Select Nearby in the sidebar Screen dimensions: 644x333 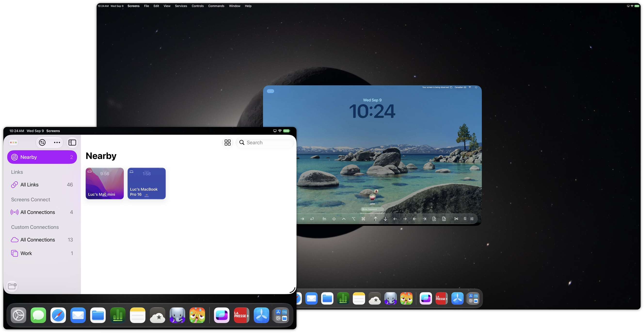[42, 157]
